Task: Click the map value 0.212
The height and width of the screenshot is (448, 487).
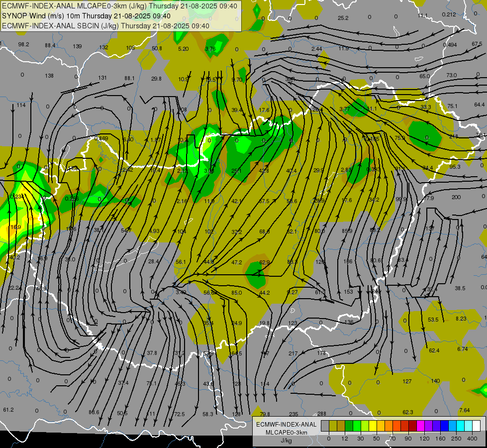Action: [449, 14]
